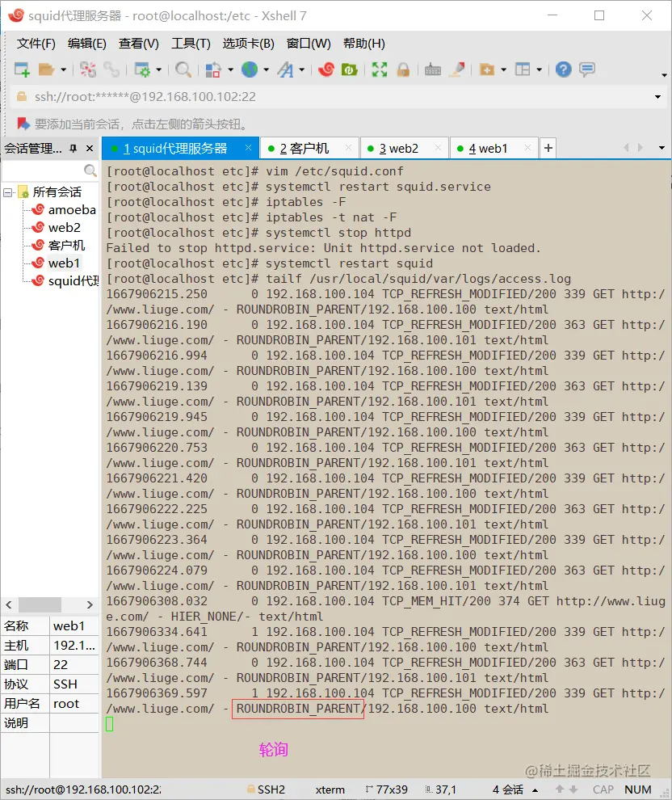The height and width of the screenshot is (800, 672).
Task: Expand the address bar history dropdown
Action: click(x=657, y=96)
